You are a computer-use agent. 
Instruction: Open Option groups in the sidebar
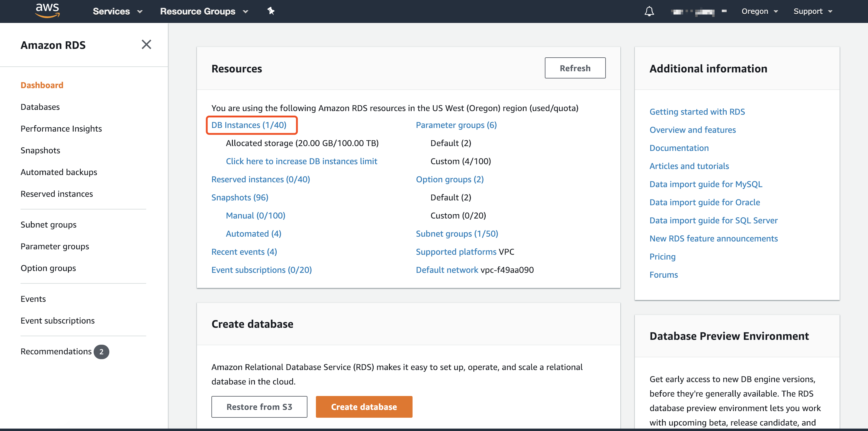[x=48, y=268]
